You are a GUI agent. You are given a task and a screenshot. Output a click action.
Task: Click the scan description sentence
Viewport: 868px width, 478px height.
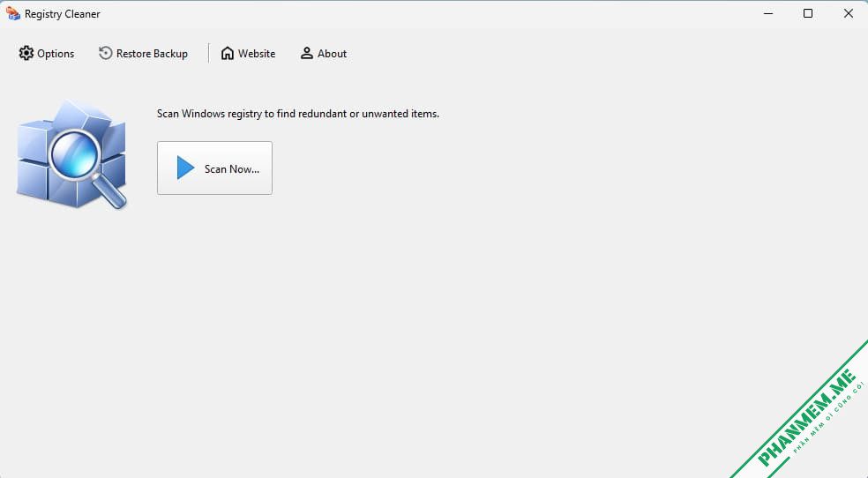tap(298, 114)
